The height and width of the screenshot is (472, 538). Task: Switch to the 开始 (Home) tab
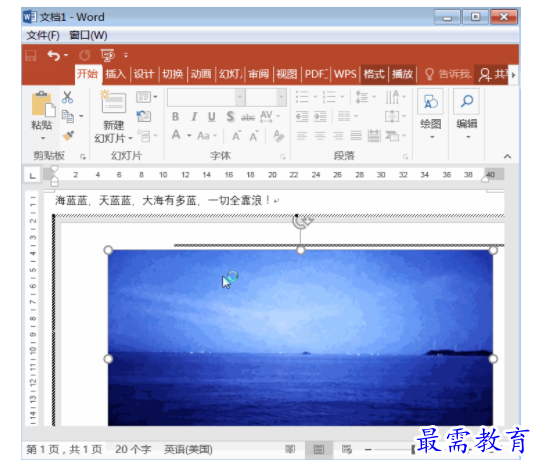click(x=88, y=74)
